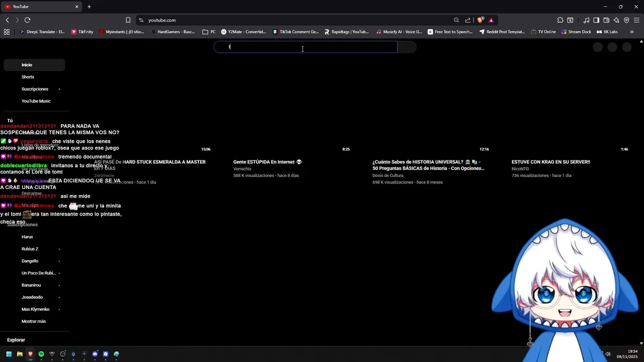The width and height of the screenshot is (644, 362).
Task: Toggle the browser sidebar panel
Action: click(596, 20)
